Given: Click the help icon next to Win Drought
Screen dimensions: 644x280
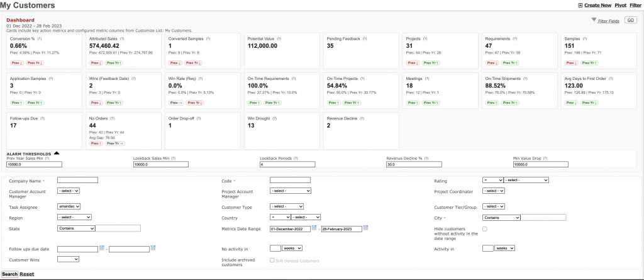Looking at the screenshot, I should [x=276, y=118].
